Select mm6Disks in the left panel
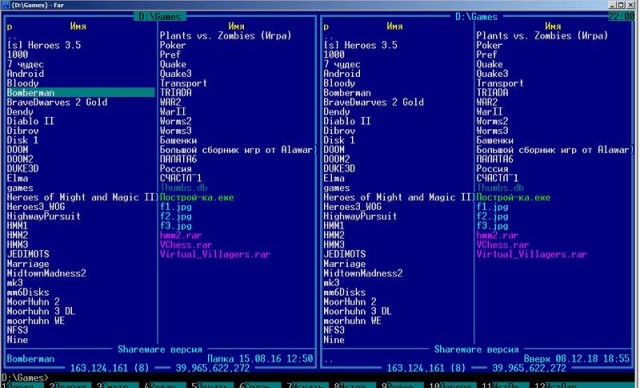The image size is (640, 388). click(28, 292)
